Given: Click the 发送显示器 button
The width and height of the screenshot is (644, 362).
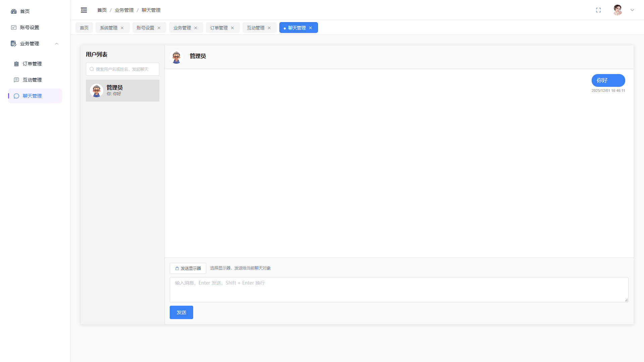Looking at the screenshot, I should 188,268.
